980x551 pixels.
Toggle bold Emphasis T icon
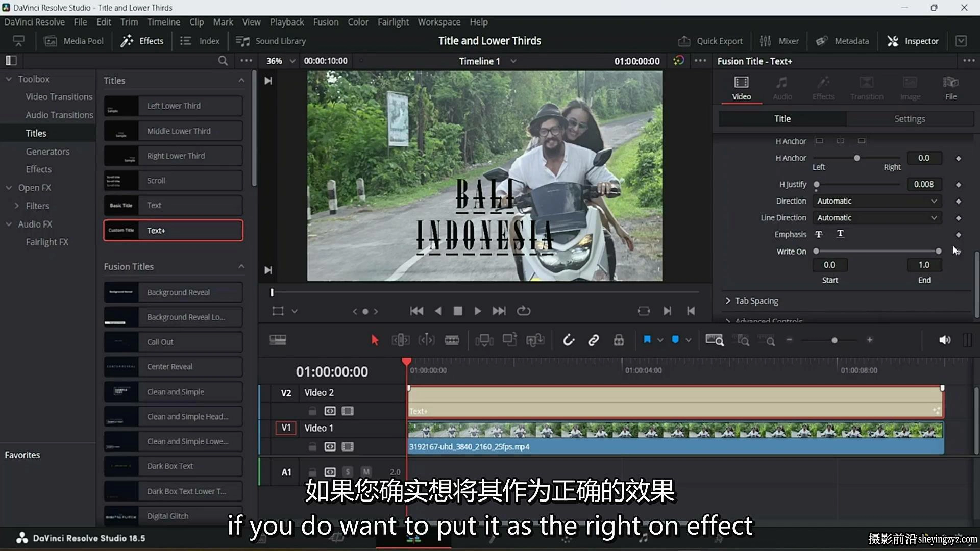(819, 234)
